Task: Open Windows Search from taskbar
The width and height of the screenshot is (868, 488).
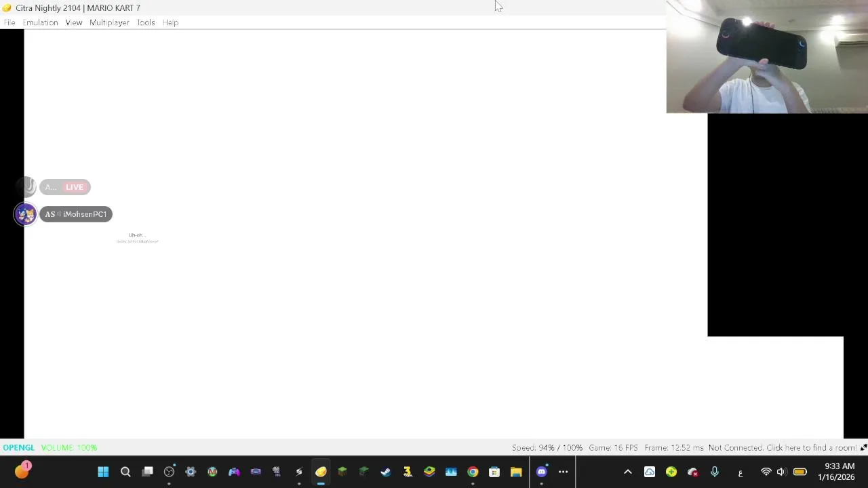Action: pos(125,472)
